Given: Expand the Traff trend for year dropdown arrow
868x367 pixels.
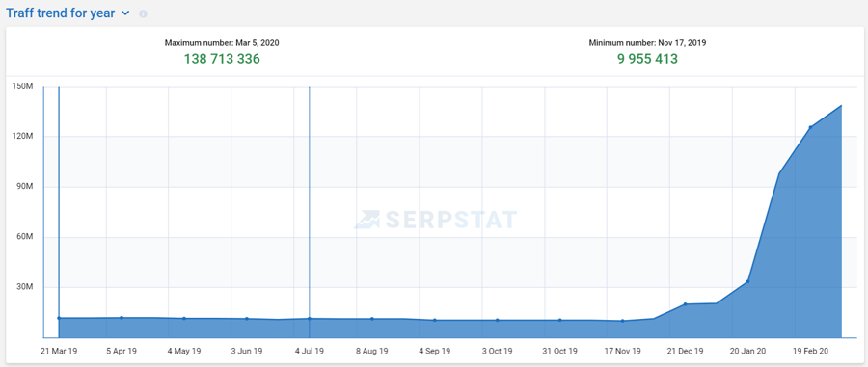Looking at the screenshot, I should click(125, 13).
